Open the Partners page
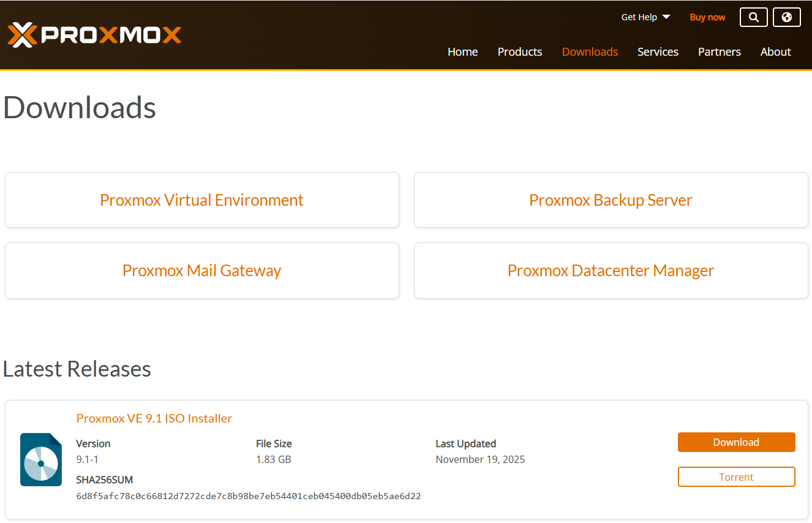 click(719, 52)
